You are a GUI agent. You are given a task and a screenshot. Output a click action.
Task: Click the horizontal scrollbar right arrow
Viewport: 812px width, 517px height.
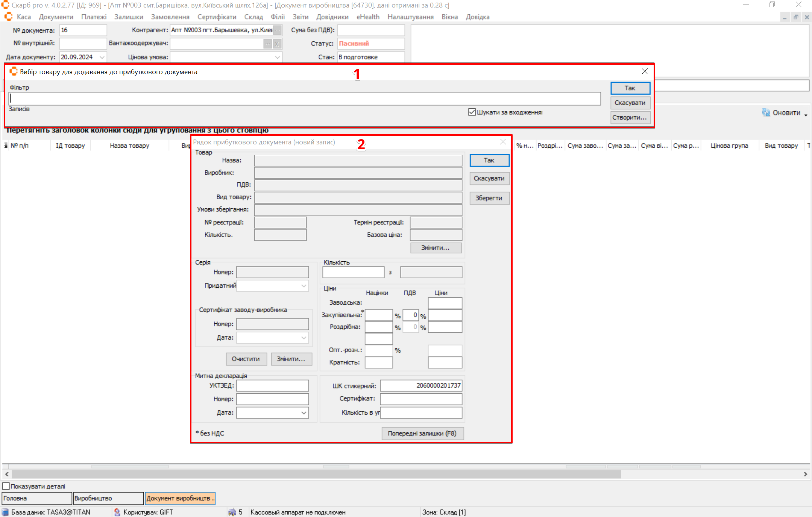pyautogui.click(x=805, y=474)
